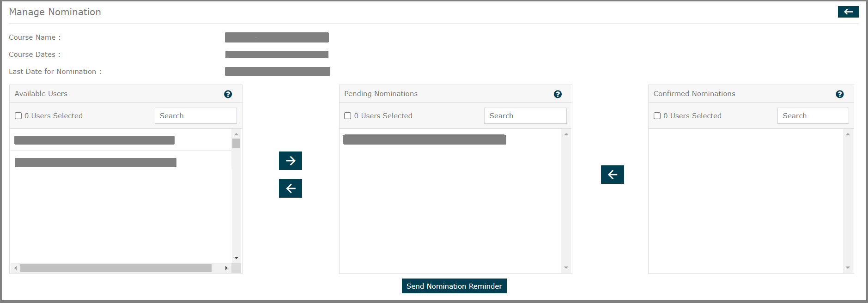The width and height of the screenshot is (868, 303).
Task: Click the back arrow button beside Manage Nomination
Action: [848, 12]
